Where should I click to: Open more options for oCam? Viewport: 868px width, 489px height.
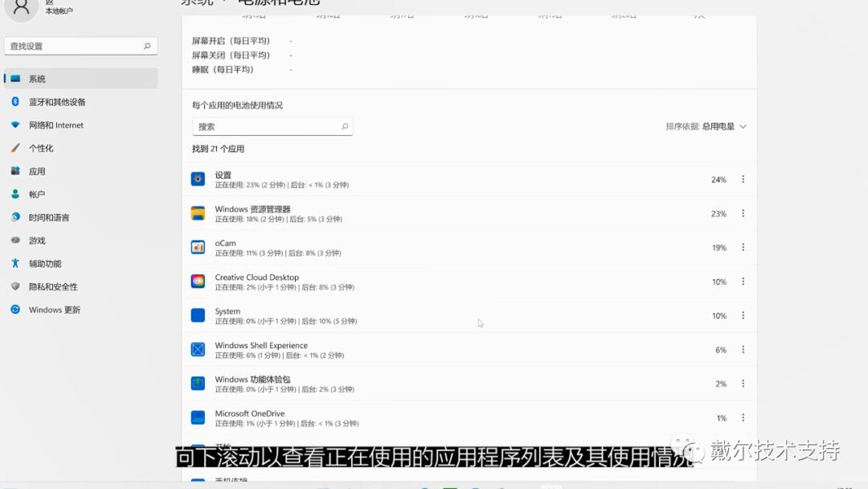pyautogui.click(x=743, y=248)
